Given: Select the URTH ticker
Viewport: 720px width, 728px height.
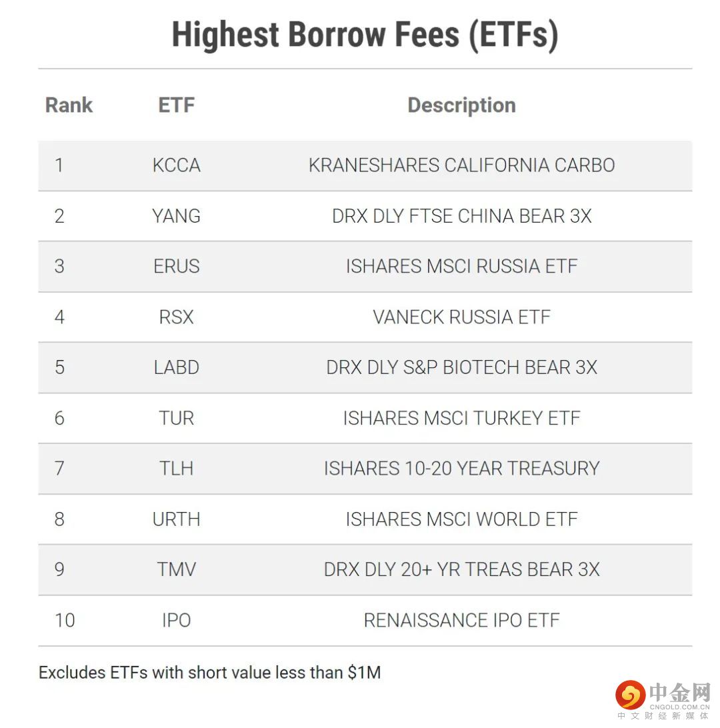Looking at the screenshot, I should [x=176, y=519].
